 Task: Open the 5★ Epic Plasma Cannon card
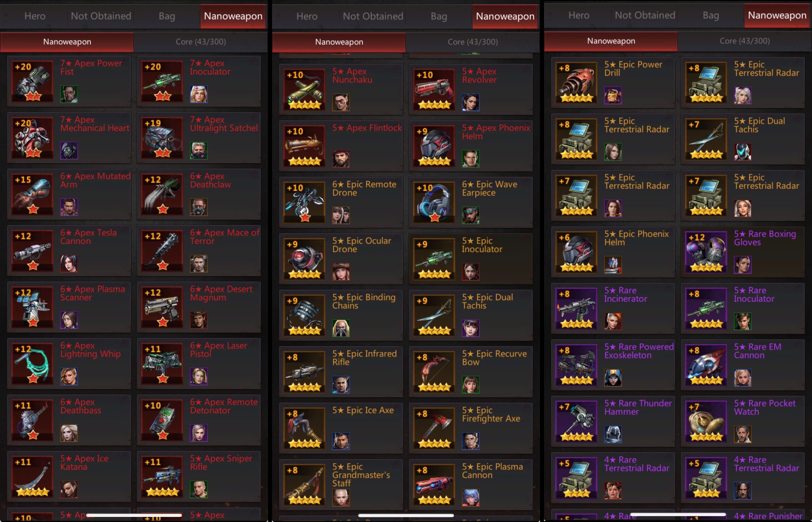tap(471, 484)
